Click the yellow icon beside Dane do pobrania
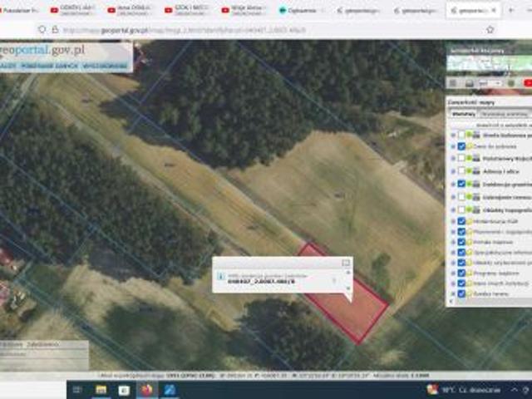Image resolution: width=532 pixels, height=399 pixels. [x=470, y=146]
